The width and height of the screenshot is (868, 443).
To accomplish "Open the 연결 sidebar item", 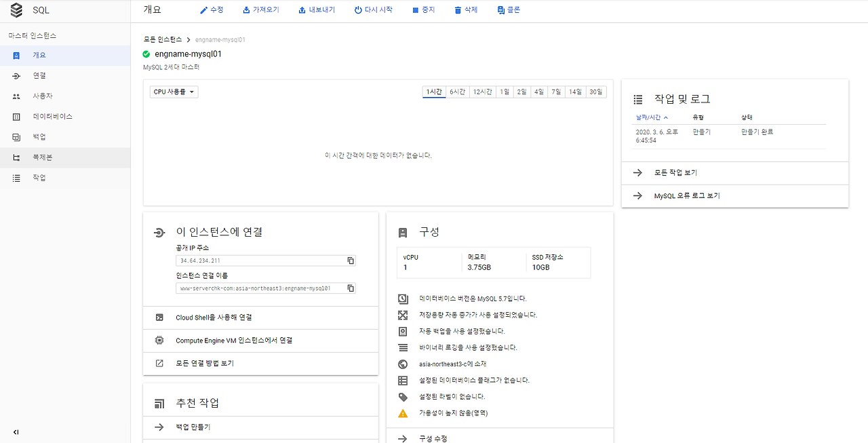I will point(65,76).
